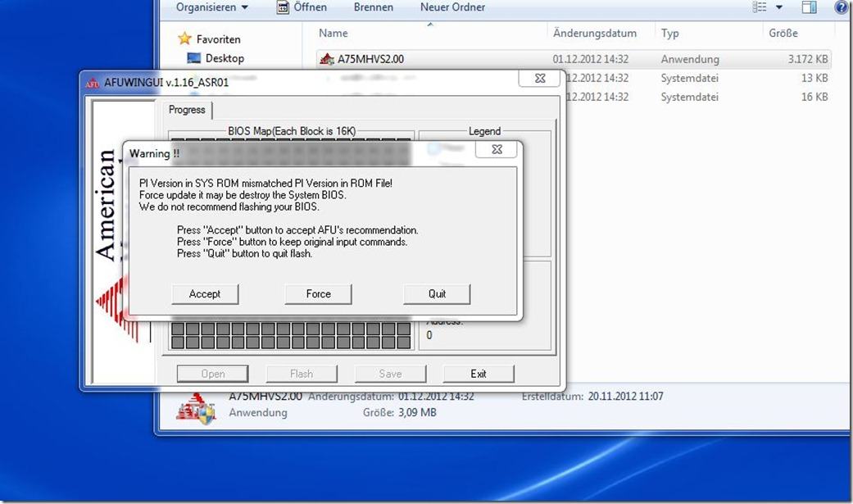Select the A75MHVS2.00 file in the list

coord(574,59)
